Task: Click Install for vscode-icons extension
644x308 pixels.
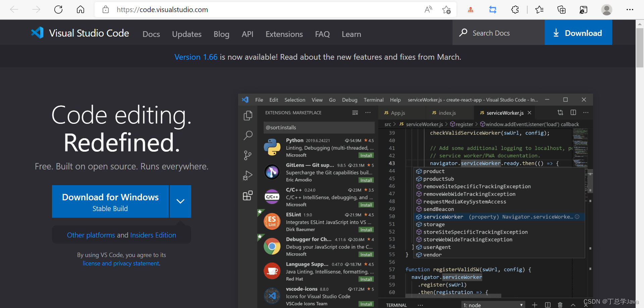Action: click(x=366, y=304)
